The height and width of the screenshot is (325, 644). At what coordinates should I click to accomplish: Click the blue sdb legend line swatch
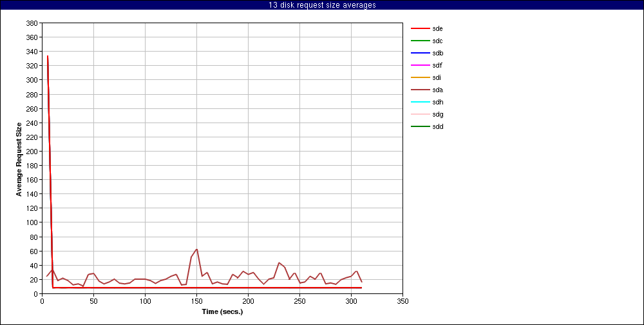coord(420,53)
